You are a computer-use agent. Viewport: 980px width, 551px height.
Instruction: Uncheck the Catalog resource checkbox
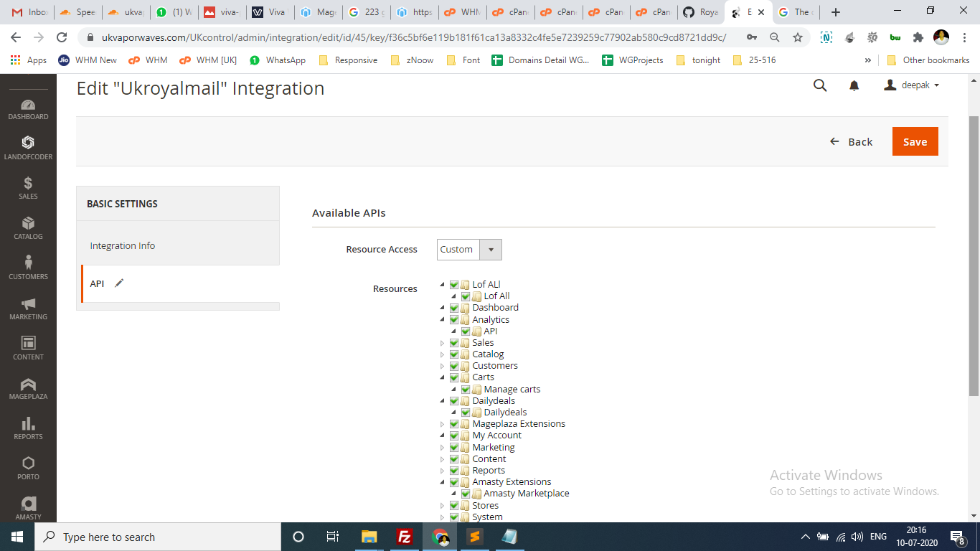click(x=454, y=354)
